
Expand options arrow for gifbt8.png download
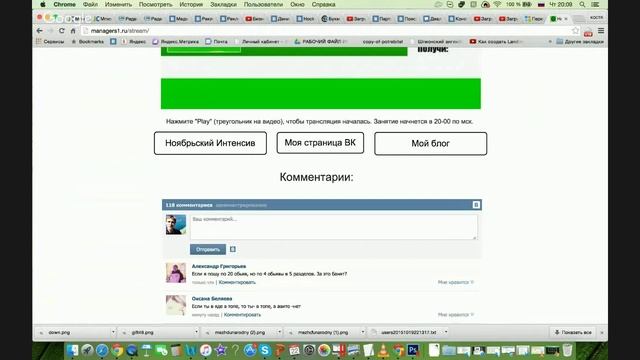point(196,332)
